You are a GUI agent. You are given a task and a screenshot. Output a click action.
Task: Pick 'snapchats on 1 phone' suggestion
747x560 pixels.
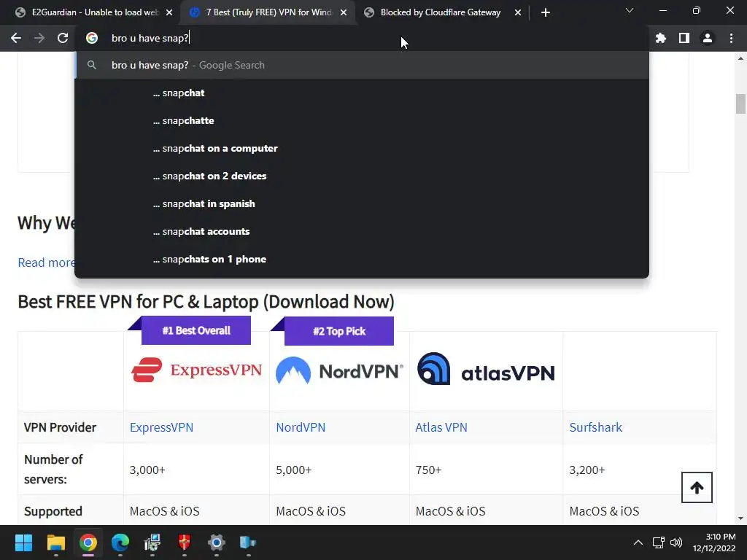(362, 259)
